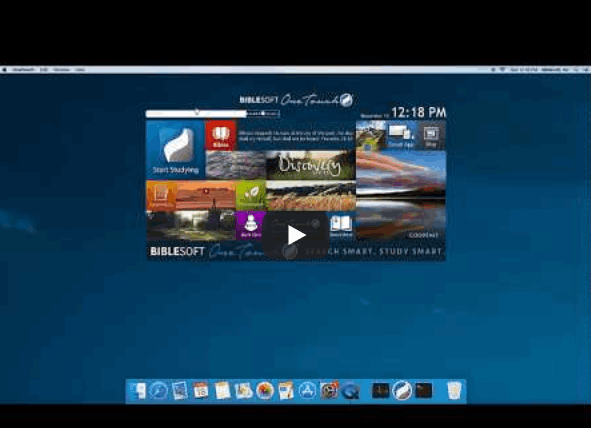Viewport: 591px width, 428px height.
Task: Open the Discovery banner tile
Action: click(311, 165)
